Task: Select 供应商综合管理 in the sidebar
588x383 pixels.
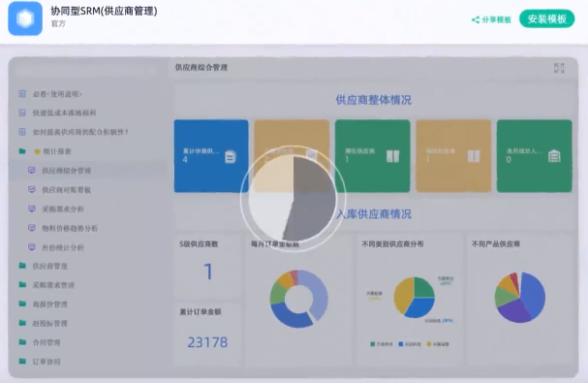Action: point(67,171)
